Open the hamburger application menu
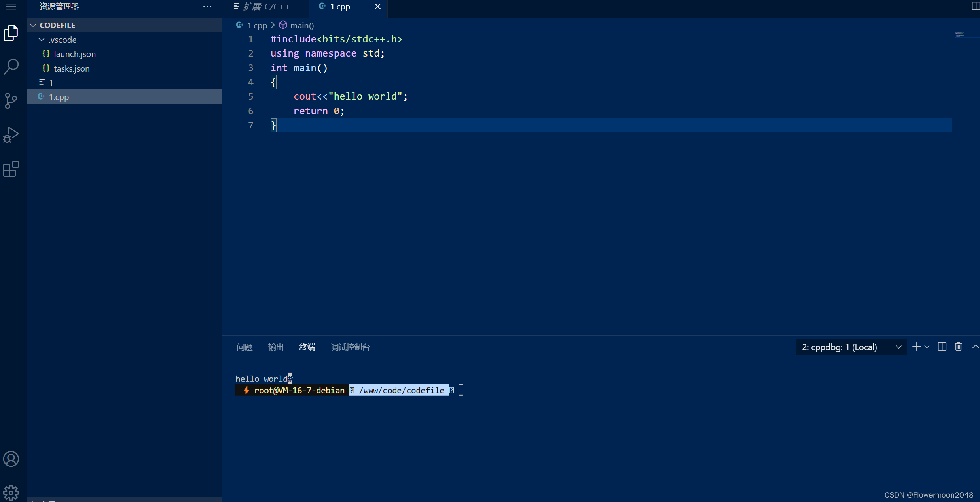980x502 pixels. click(11, 6)
